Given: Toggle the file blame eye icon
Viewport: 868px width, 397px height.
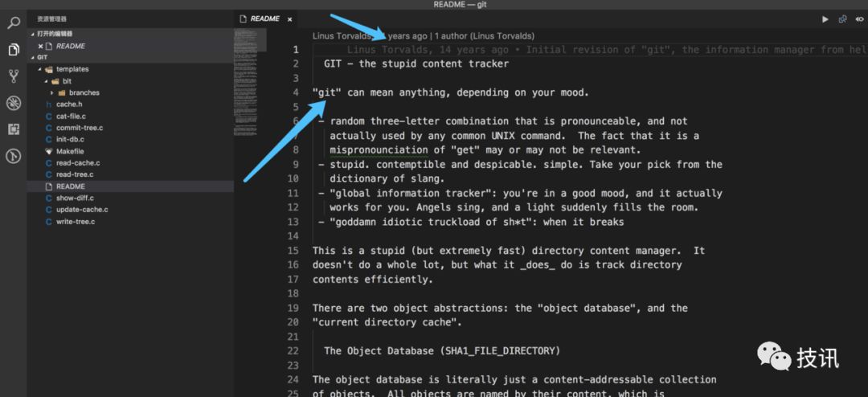Looking at the screenshot, I should (860, 18).
